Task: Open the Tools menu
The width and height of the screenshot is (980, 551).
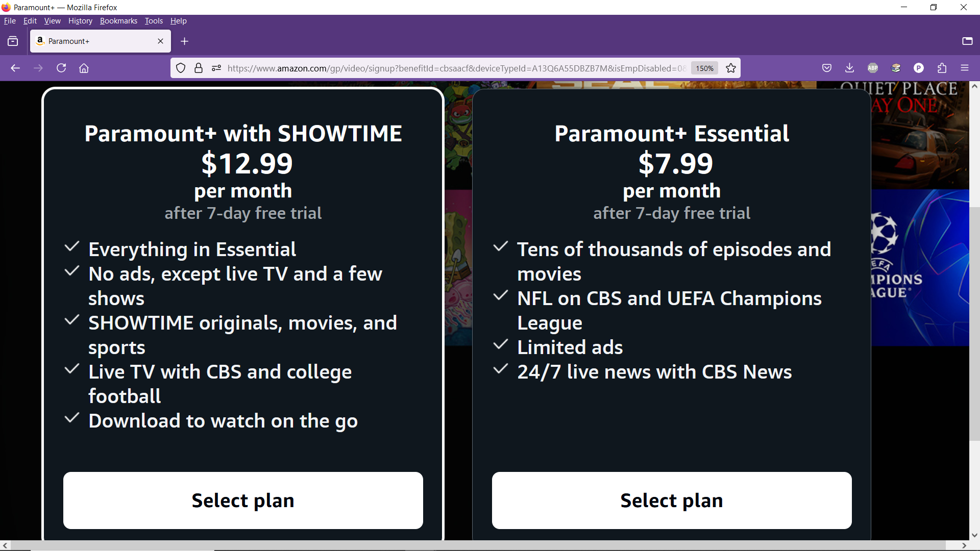Action: (x=153, y=21)
